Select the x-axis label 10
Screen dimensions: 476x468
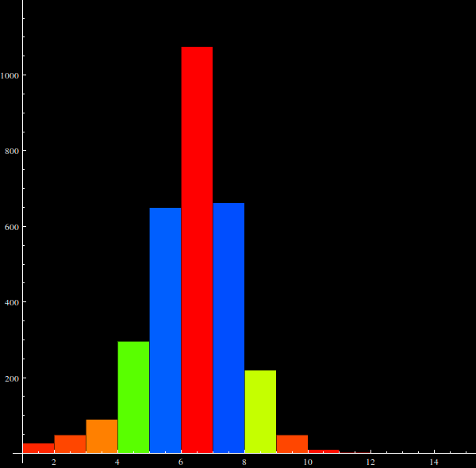pyautogui.click(x=308, y=462)
